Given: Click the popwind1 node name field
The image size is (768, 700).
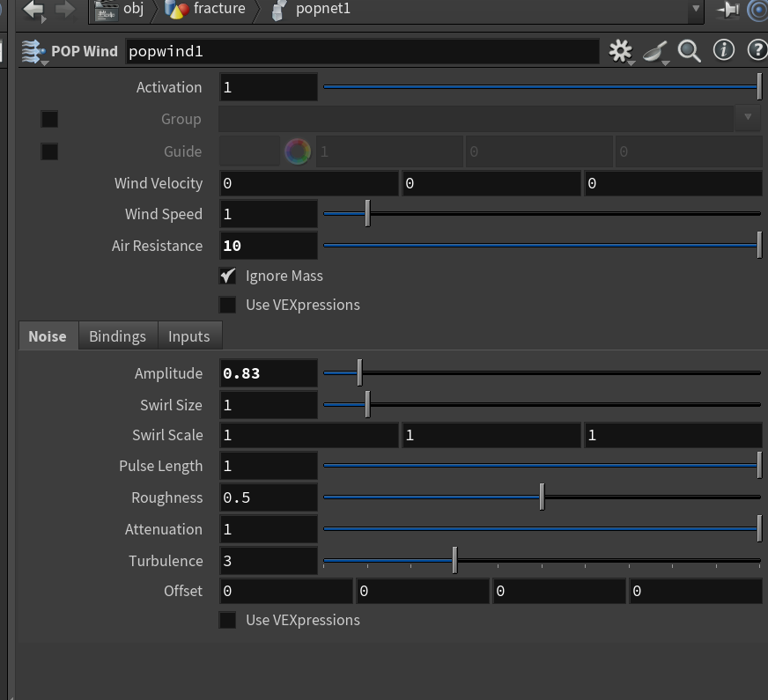Looking at the screenshot, I should tap(363, 51).
